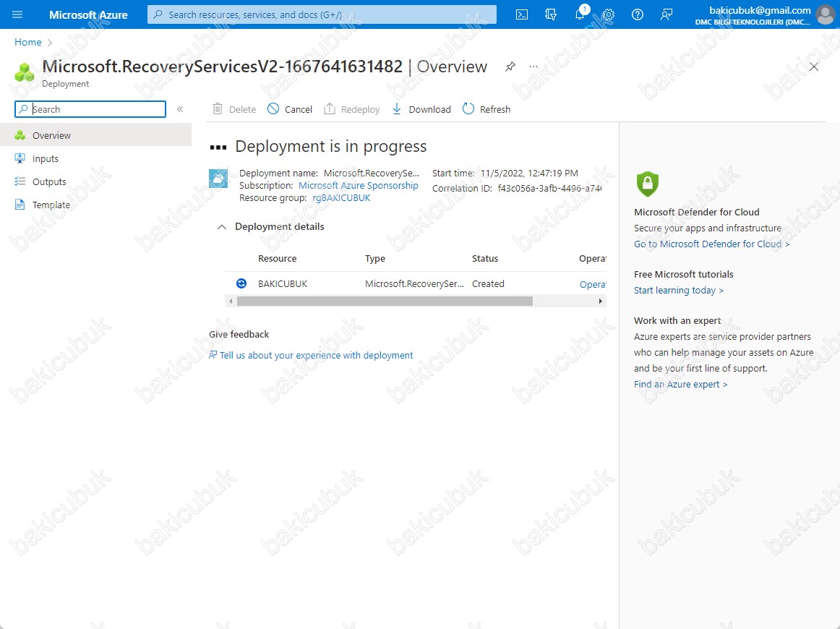The width and height of the screenshot is (840, 629).
Task: Click the user account avatar
Action: tap(825, 14)
